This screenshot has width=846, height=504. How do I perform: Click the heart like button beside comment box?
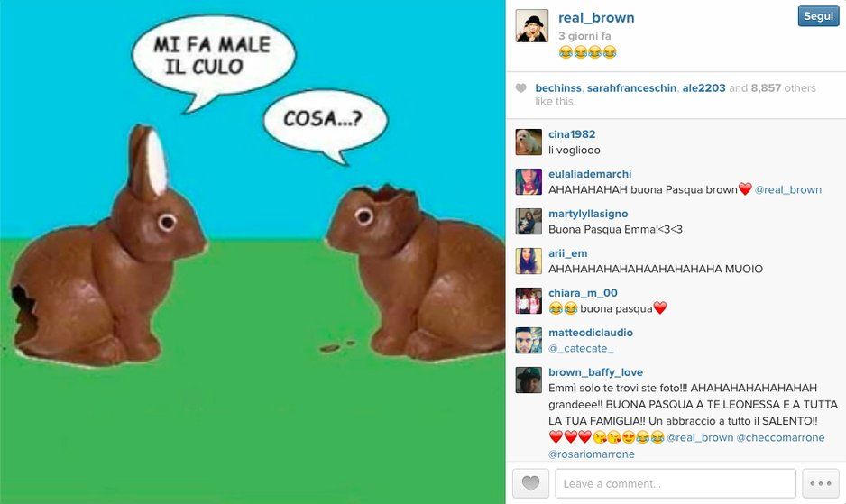pyautogui.click(x=530, y=483)
